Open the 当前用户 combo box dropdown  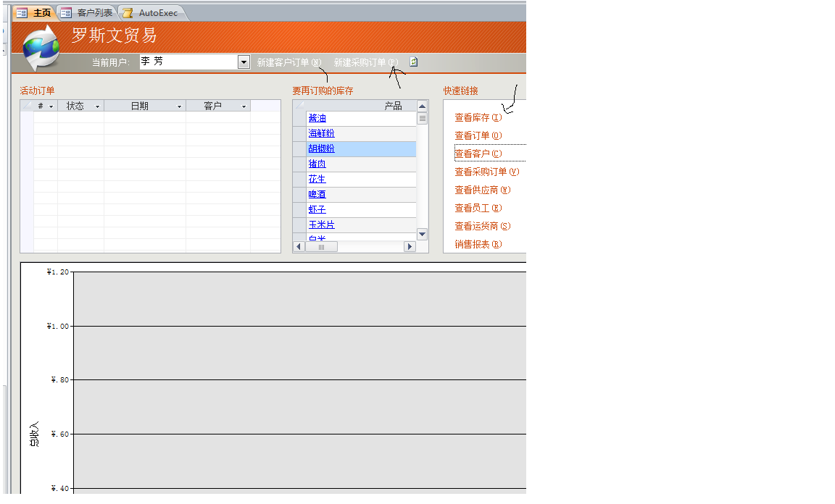pyautogui.click(x=244, y=62)
